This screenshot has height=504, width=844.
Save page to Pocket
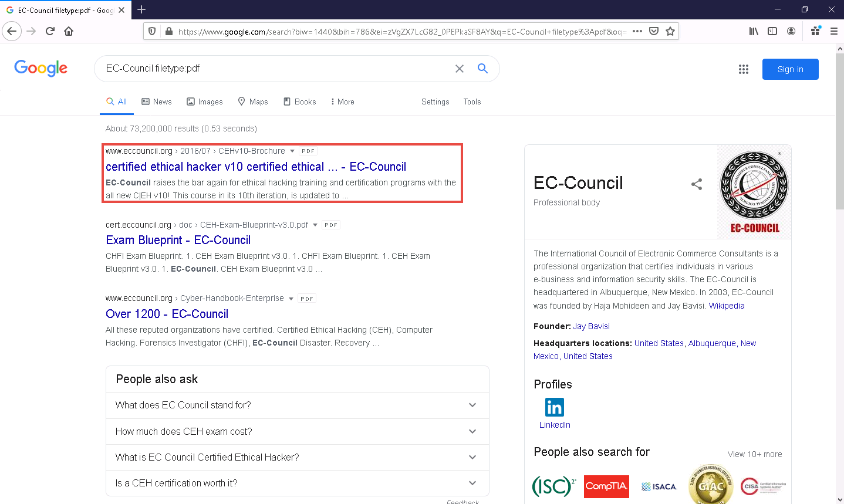pos(654,31)
